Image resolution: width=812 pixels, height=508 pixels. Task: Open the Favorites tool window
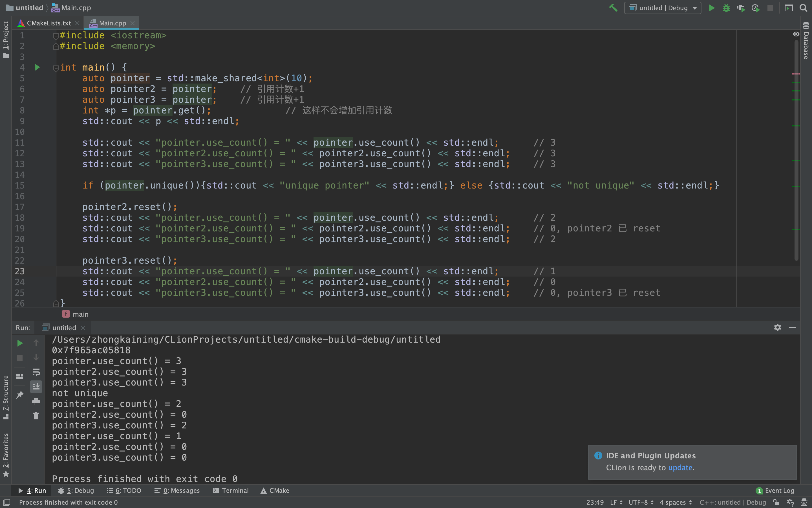pyautogui.click(x=6, y=455)
